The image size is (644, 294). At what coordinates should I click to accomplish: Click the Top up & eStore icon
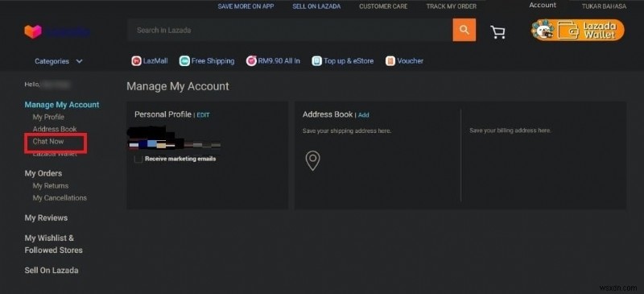[316, 61]
